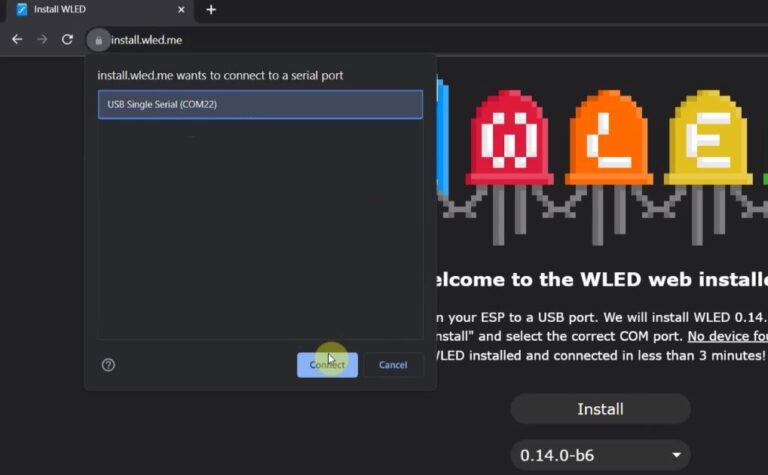Click the WLED favicon on the tab
Screen dimensions: 768x475
tap(22, 10)
